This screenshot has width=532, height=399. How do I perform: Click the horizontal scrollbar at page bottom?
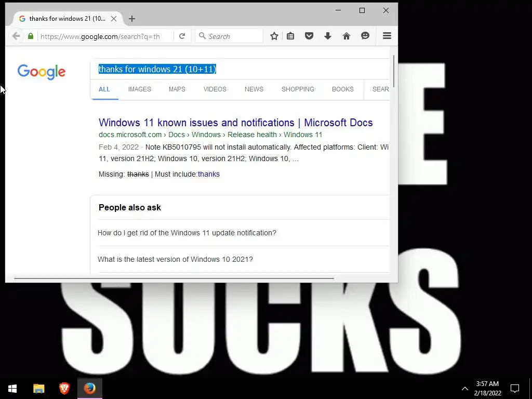(174, 278)
